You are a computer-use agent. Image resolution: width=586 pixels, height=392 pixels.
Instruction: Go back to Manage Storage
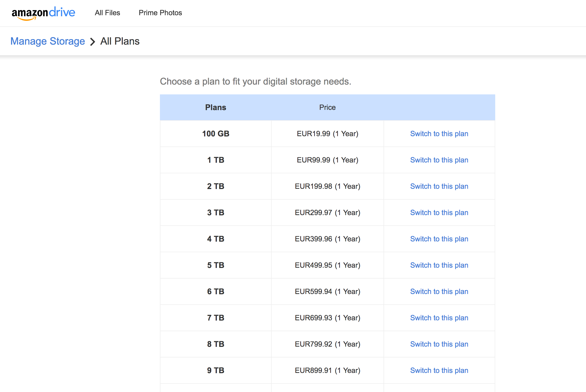click(48, 41)
